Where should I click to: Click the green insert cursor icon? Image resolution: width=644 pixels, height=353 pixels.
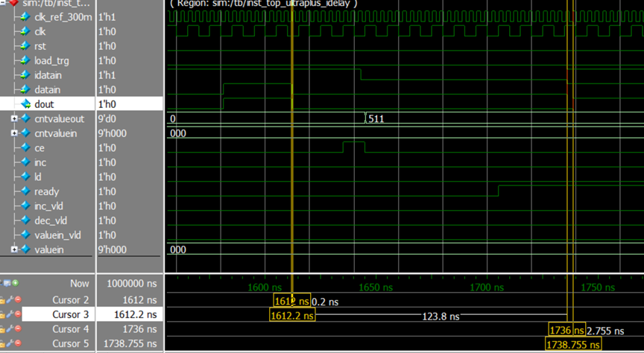16,283
